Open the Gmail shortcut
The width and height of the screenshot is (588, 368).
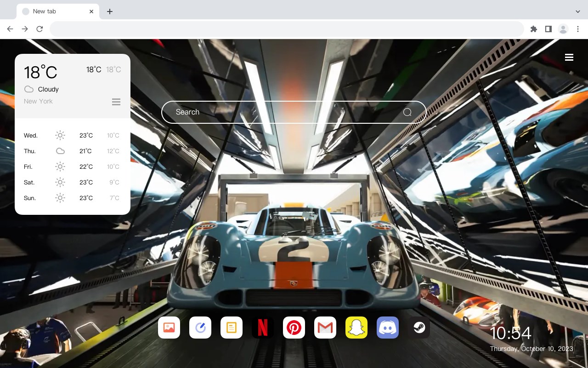[x=325, y=328]
